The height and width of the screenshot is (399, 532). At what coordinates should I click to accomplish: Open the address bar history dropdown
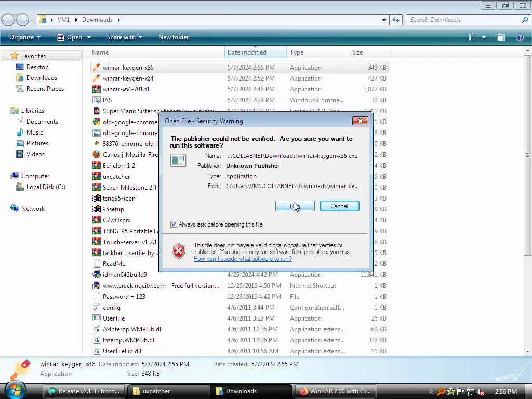384,20
